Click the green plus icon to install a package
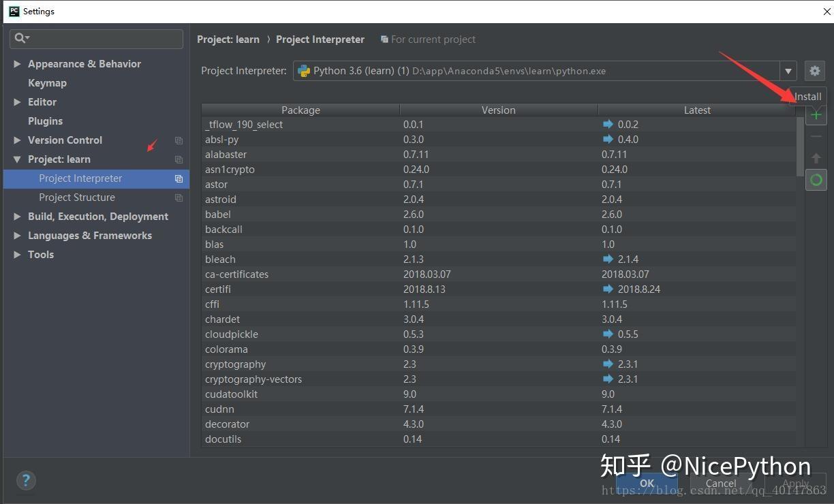This screenshot has width=834, height=504. coord(816,114)
